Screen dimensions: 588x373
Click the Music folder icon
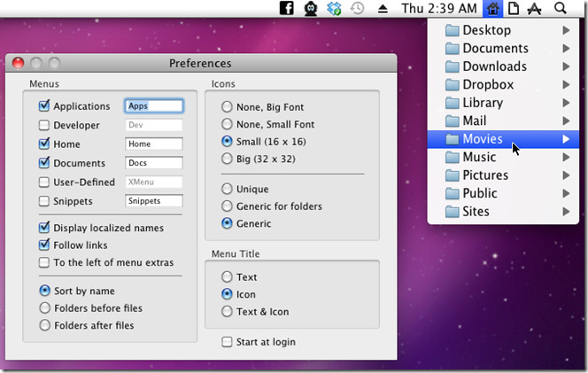[453, 157]
